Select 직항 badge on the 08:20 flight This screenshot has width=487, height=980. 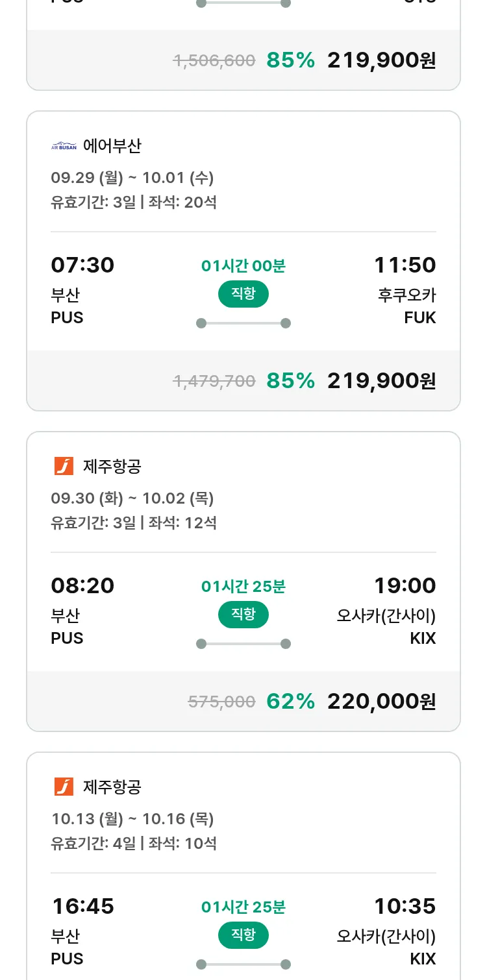coord(243,615)
